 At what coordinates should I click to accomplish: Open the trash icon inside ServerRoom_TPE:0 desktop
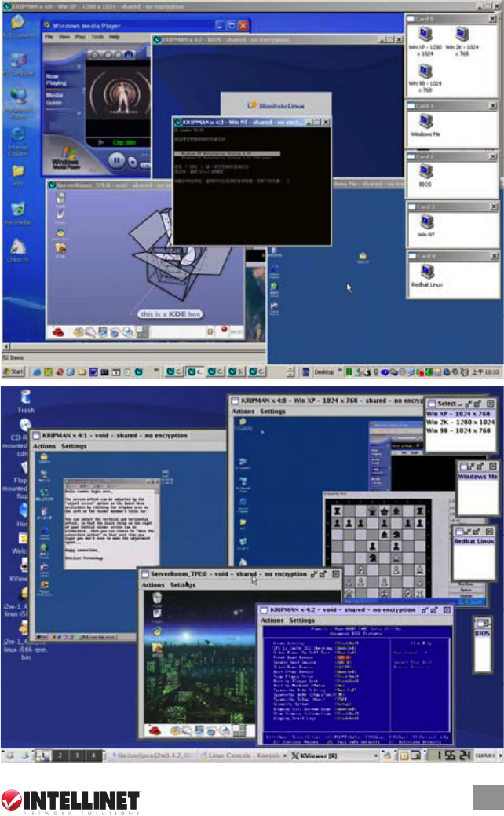[x=156, y=599]
